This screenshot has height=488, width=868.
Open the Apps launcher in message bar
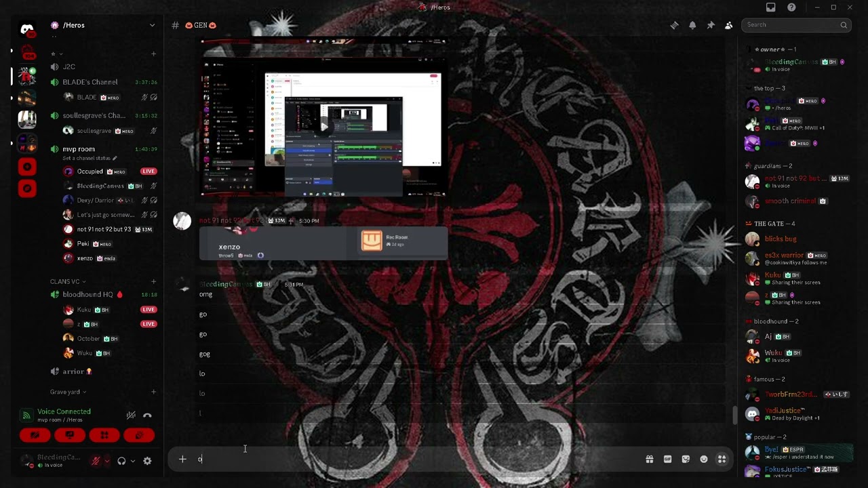click(722, 460)
